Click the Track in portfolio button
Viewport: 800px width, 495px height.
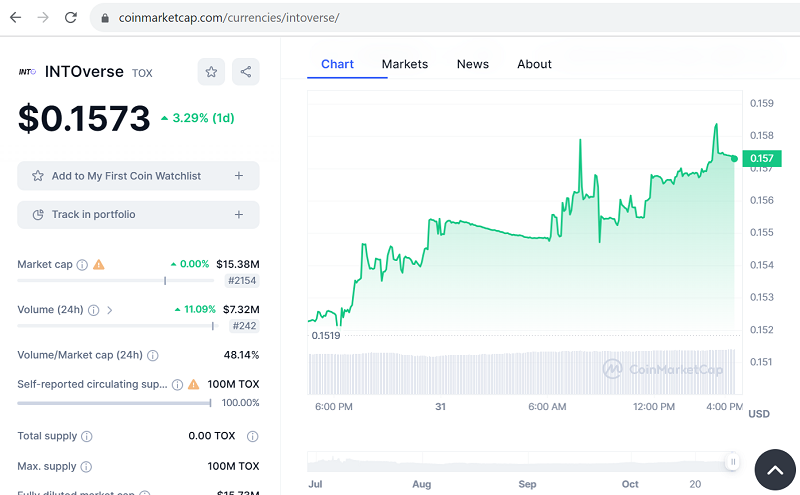(138, 215)
